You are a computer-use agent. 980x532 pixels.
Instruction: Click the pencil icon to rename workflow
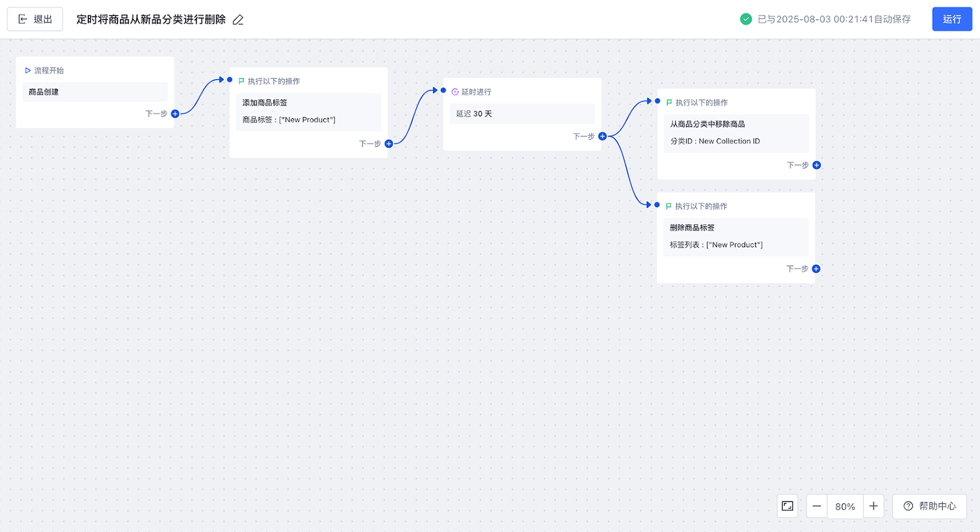click(x=238, y=20)
